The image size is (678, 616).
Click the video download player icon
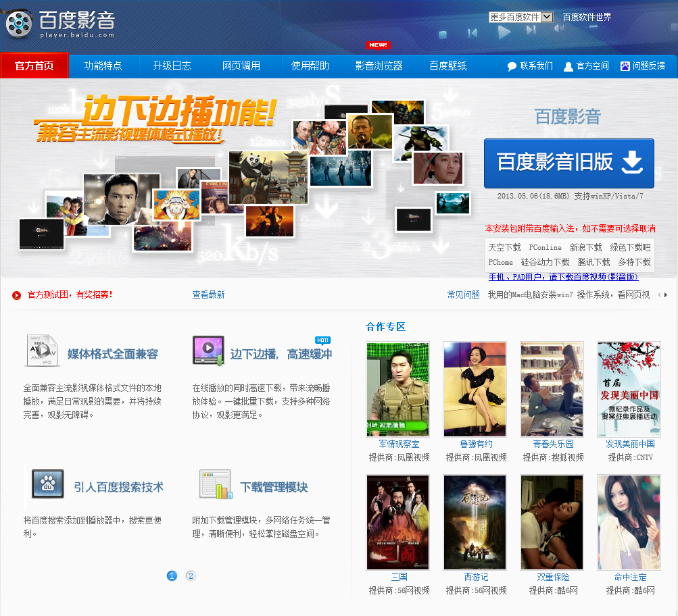(209, 351)
